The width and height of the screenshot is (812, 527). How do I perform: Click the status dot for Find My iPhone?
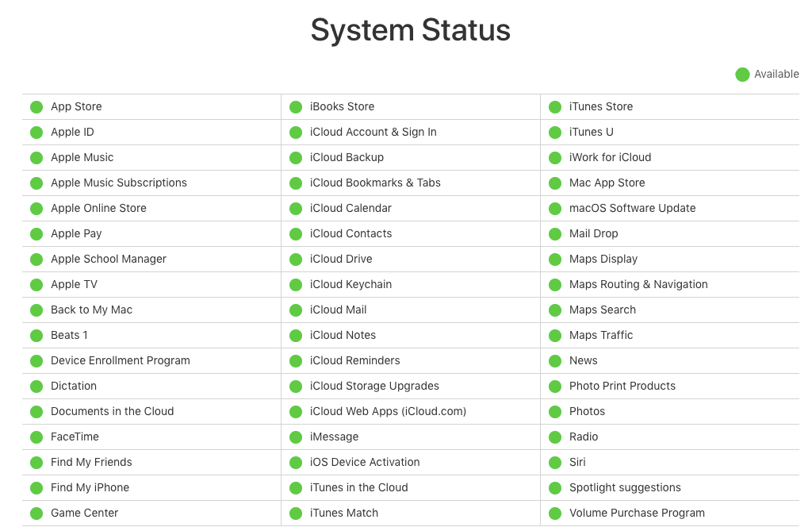click(x=36, y=488)
